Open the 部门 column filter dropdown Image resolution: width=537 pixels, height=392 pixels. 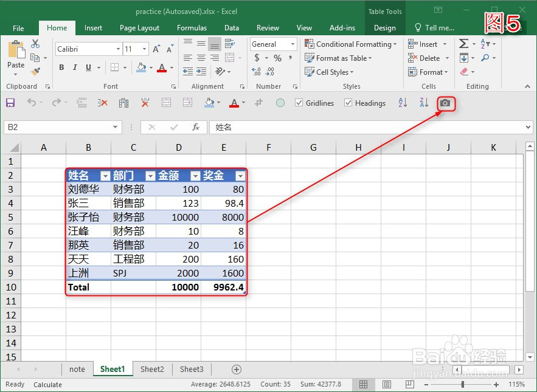150,175
